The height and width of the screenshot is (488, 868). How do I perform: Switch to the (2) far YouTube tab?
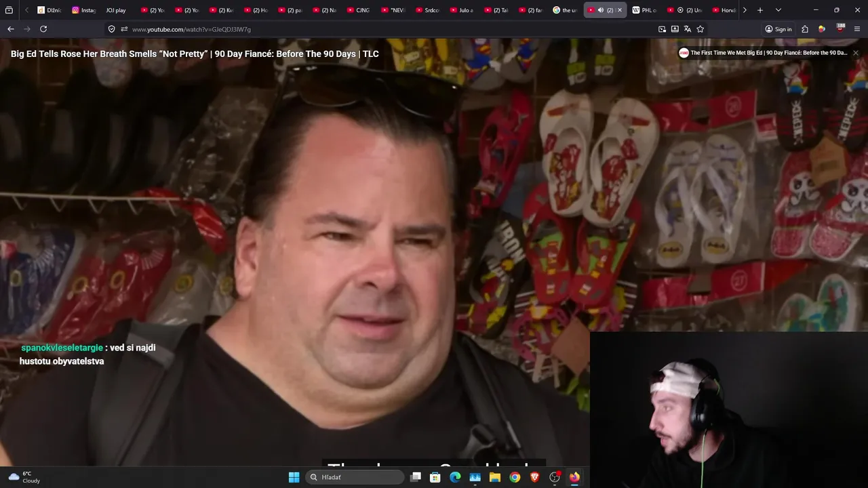pyautogui.click(x=531, y=10)
